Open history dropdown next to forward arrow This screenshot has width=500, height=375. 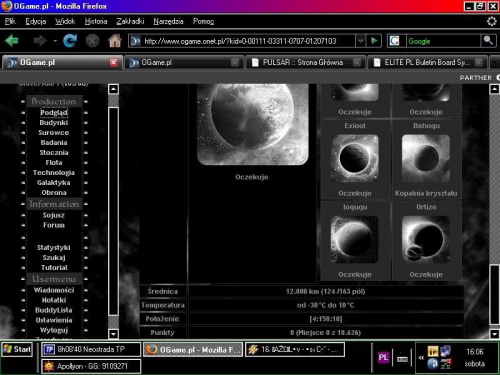click(x=55, y=41)
